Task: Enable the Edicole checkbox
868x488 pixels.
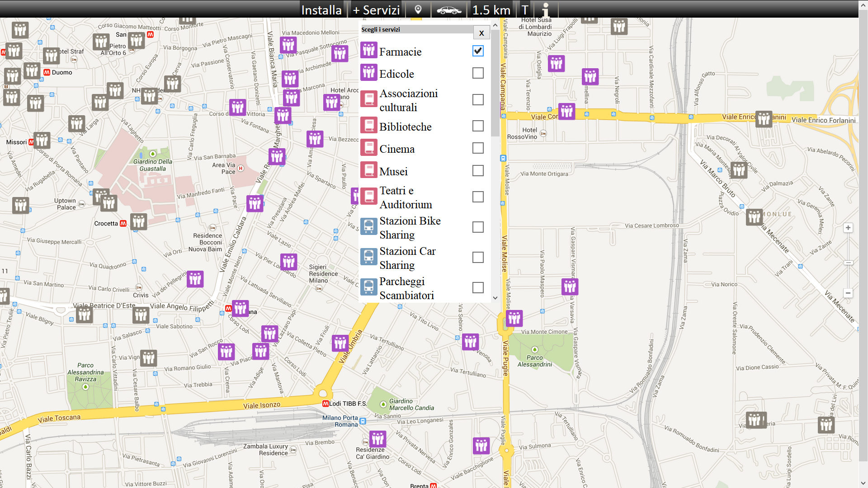Action: point(478,73)
